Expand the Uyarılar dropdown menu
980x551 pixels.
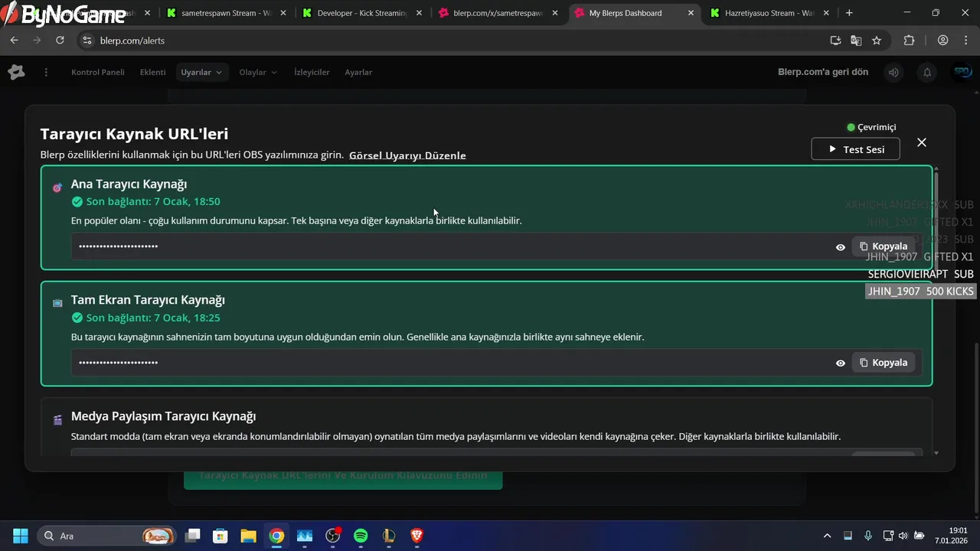pos(201,72)
